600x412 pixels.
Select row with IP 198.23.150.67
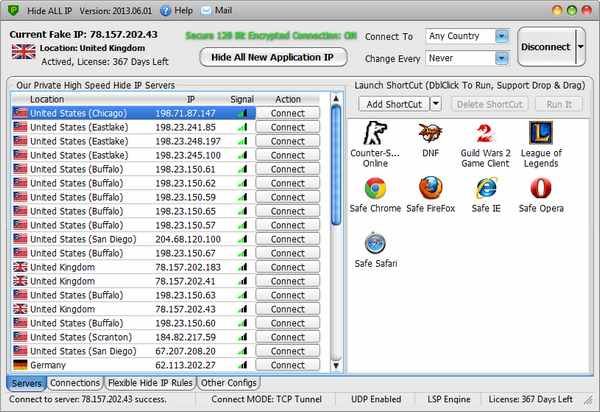click(x=133, y=253)
